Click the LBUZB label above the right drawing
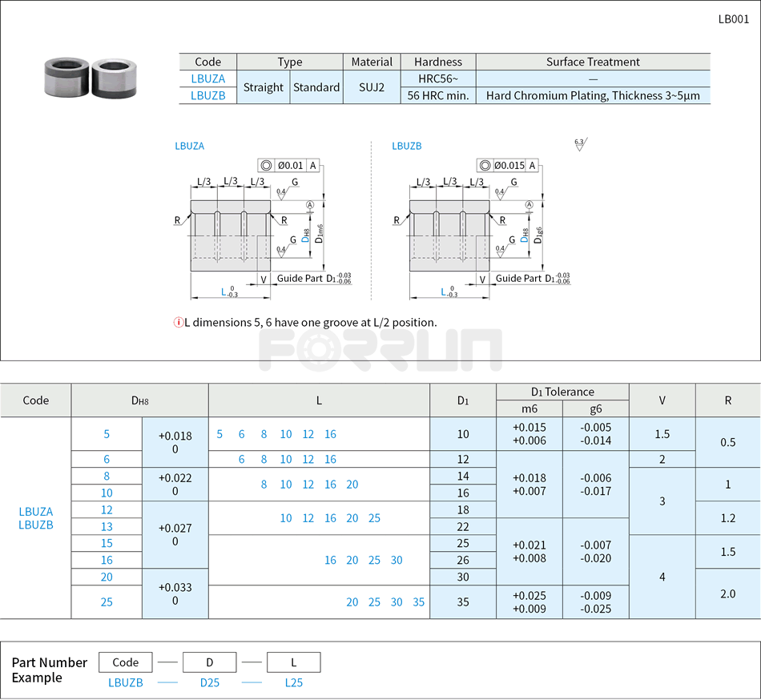This screenshot has width=761, height=700. 405,146
